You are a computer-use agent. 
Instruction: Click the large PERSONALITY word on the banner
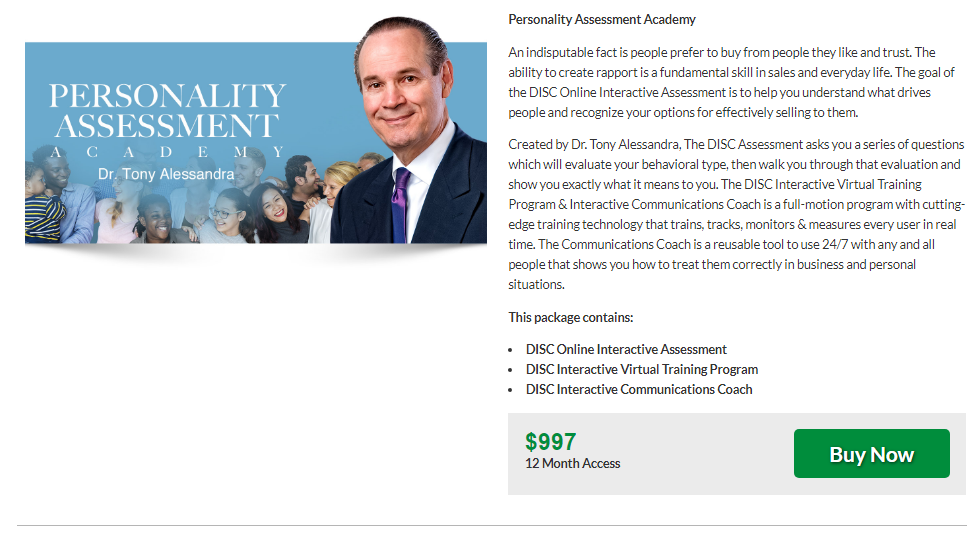(x=167, y=96)
